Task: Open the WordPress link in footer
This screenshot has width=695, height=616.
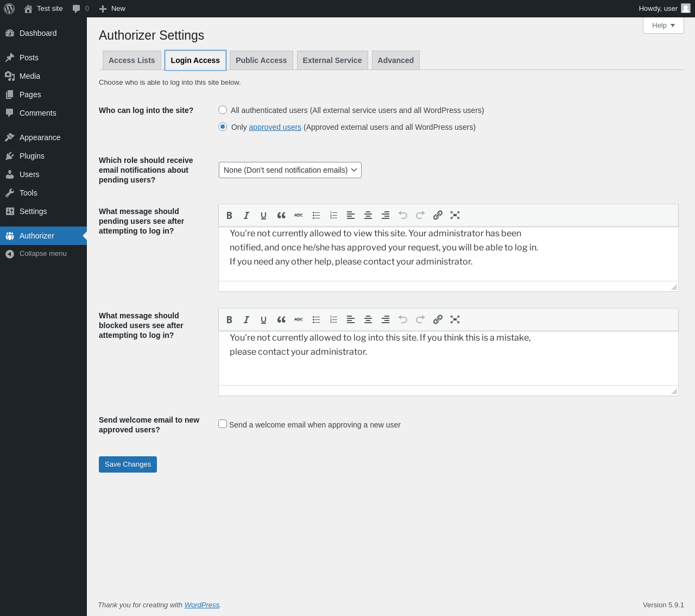Action: [x=201, y=605]
